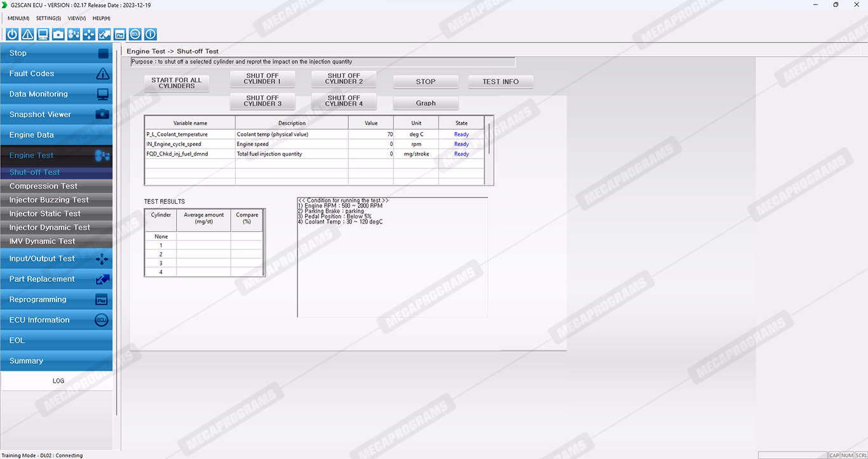This screenshot has height=459, width=868.
Task: Open Fault Codes in the sidebar
Action: [57, 74]
